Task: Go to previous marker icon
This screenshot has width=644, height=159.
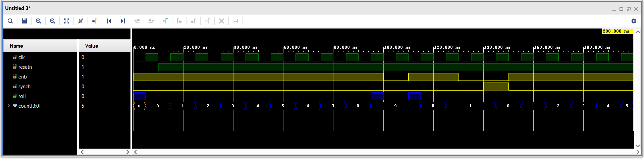Action: tap(179, 21)
